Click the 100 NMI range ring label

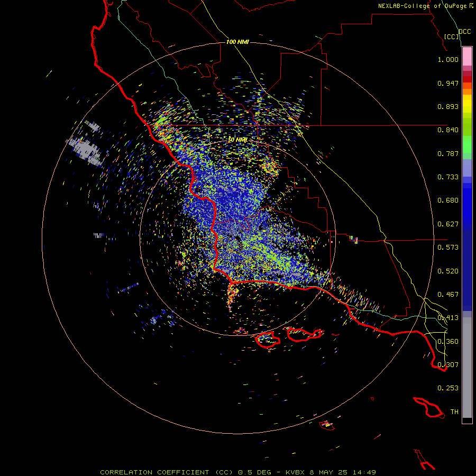237,42
